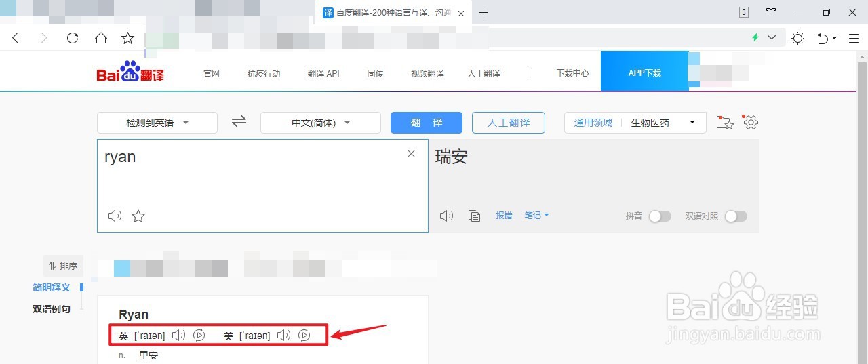Clear the input text with X
Image resolution: width=868 pixels, height=364 pixels.
[411, 154]
